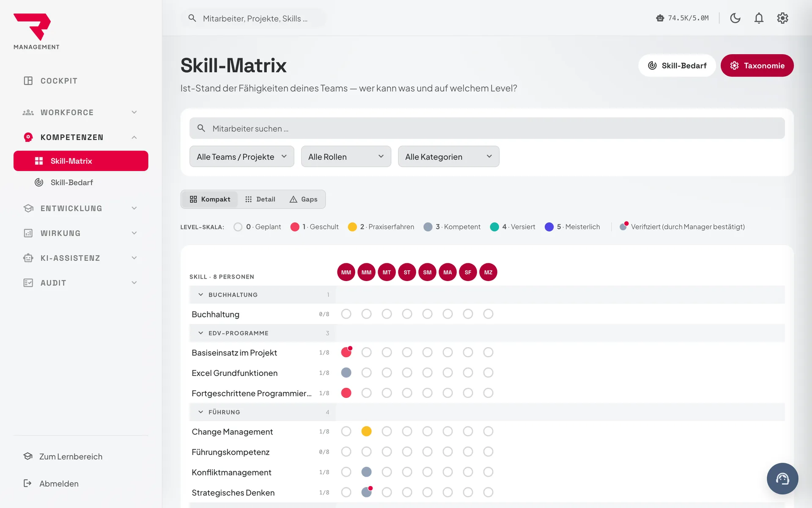Select ST person avatar

pos(407,272)
